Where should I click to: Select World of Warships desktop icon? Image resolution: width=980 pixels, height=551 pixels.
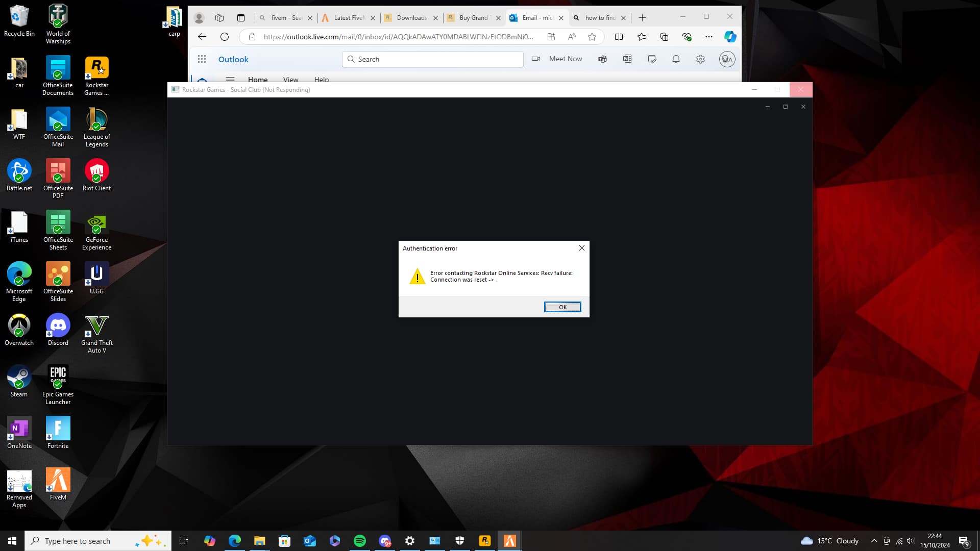(x=58, y=24)
